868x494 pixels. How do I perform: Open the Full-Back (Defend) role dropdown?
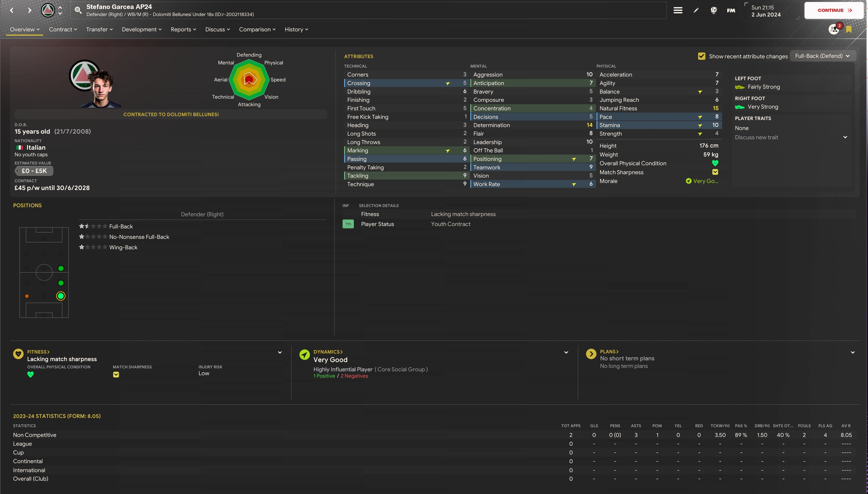click(822, 56)
